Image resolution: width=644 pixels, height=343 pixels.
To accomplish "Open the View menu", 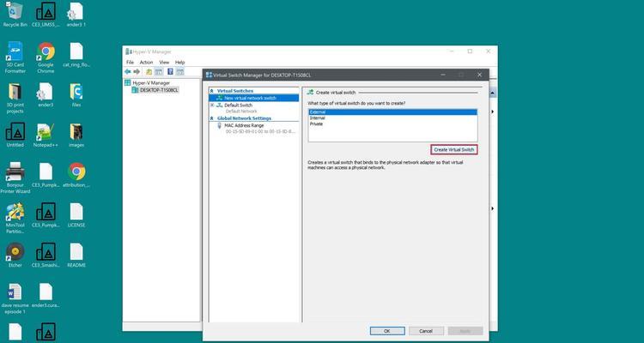I will click(163, 62).
